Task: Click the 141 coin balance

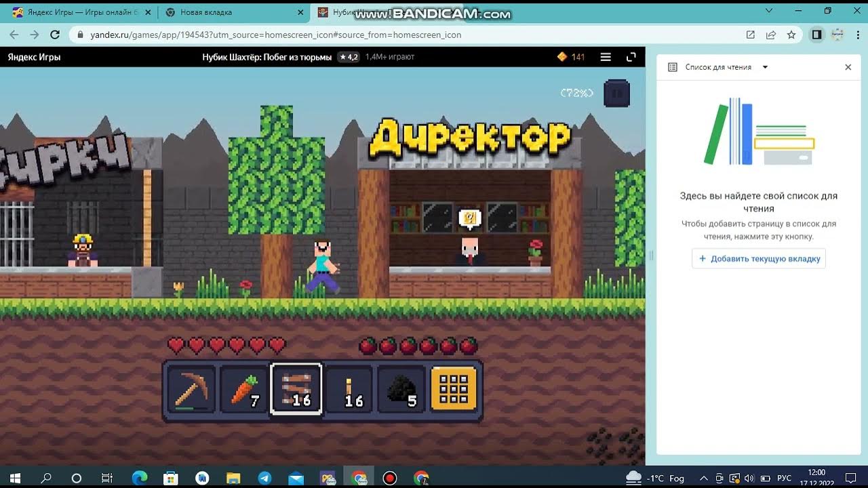Action: (571, 57)
